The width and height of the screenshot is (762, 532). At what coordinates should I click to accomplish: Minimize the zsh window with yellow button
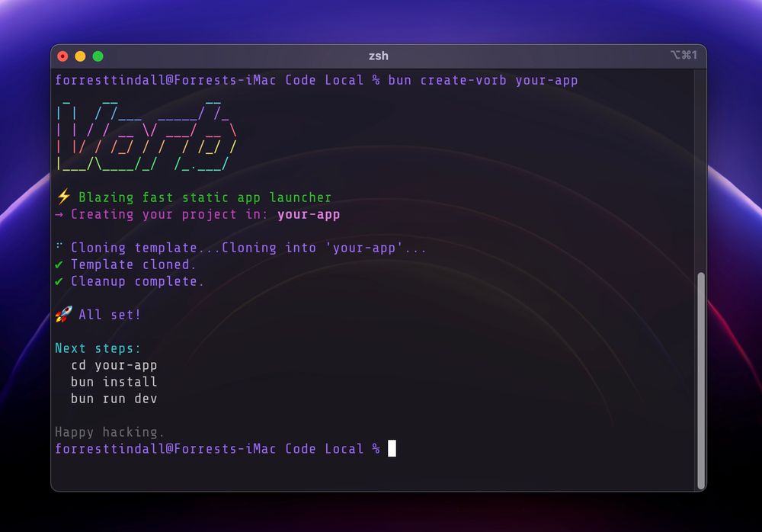(x=80, y=56)
